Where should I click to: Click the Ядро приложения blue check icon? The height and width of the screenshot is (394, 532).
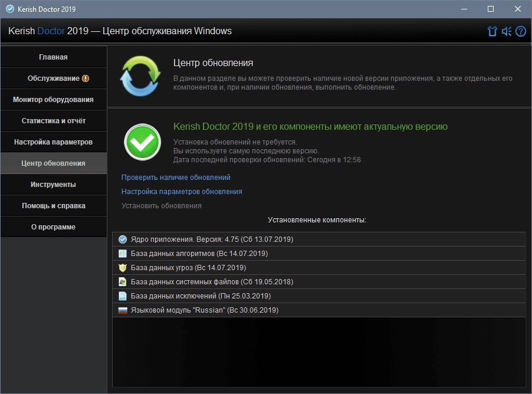click(123, 239)
